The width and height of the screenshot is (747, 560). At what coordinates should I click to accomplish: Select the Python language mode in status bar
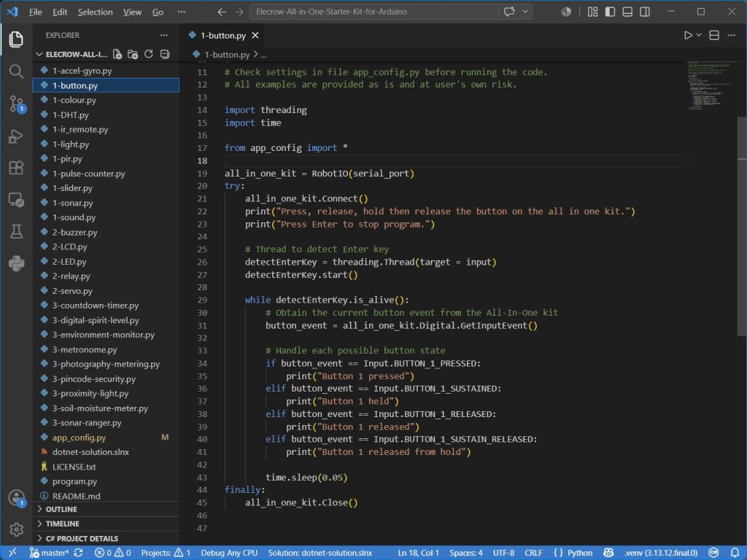[x=580, y=553]
